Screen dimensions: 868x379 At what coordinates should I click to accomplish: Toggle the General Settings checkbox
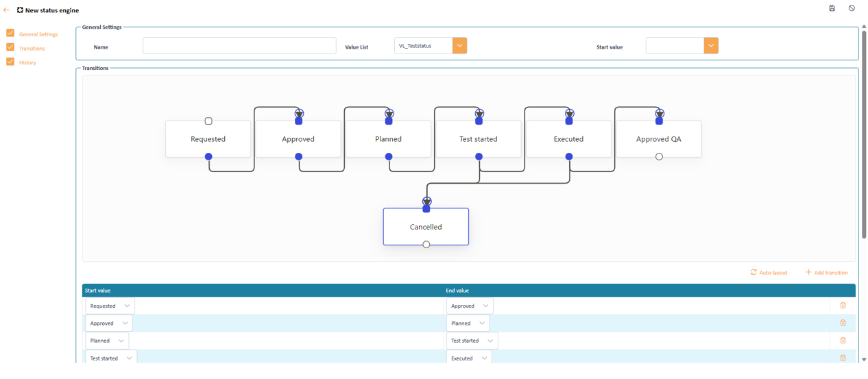[10, 33]
